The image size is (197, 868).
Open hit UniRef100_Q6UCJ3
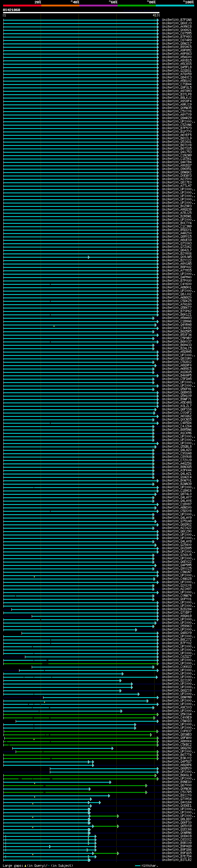tap(177, 23)
